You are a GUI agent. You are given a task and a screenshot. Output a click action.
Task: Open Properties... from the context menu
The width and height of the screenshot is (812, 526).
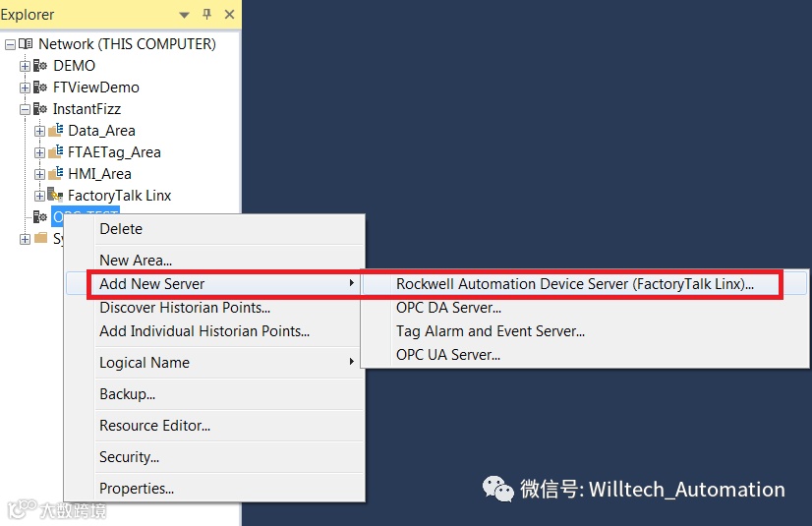point(214,489)
